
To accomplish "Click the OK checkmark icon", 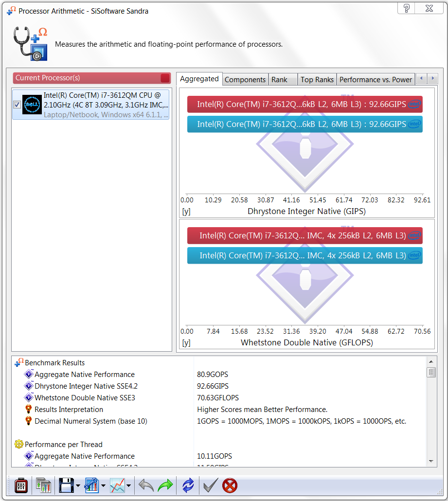I will click(211, 485).
